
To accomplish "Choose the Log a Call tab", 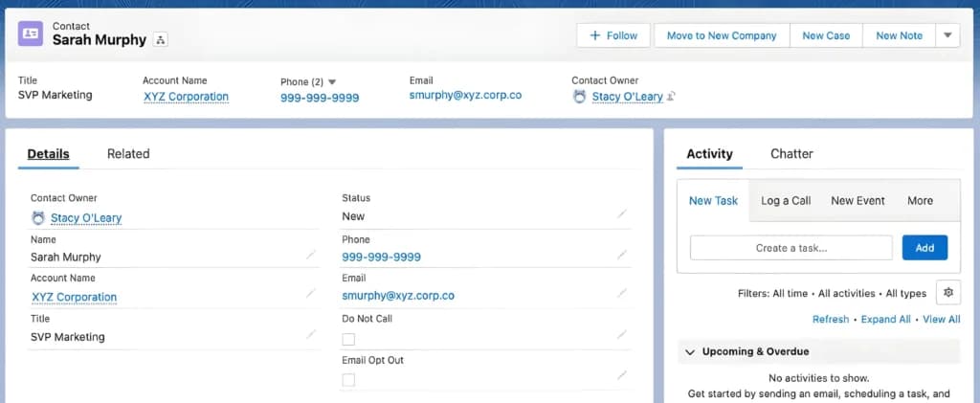I will 786,201.
